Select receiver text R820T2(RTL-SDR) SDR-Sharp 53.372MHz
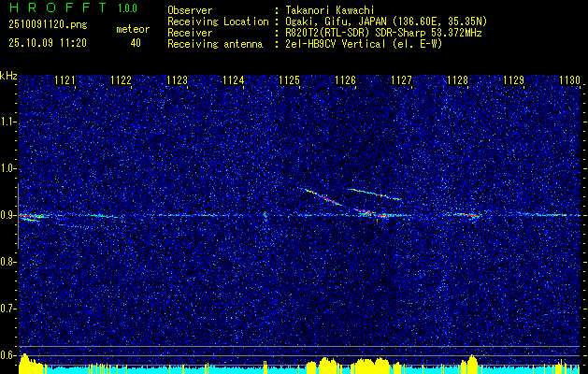Screen dimensions: 588x374 pos(383,33)
